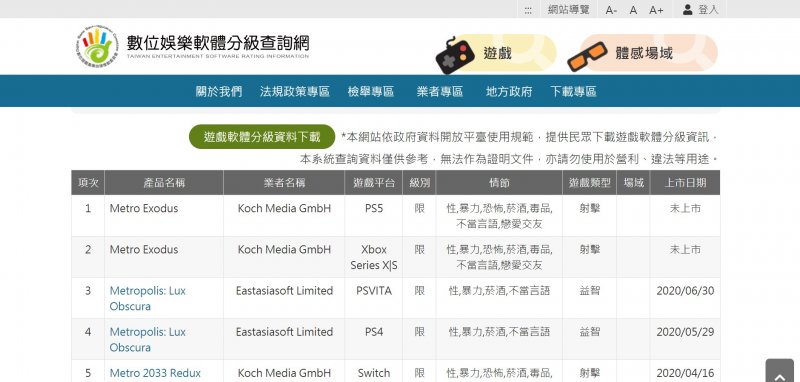Click Eastasiasoft Limited in row 3
Image resolution: width=800 pixels, height=382 pixels.
284,291
